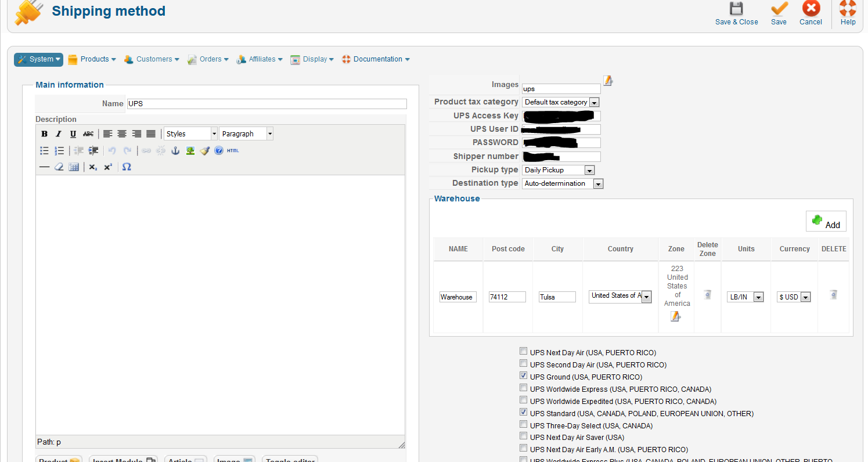
Task: Justify the description text fully
Action: point(151,134)
